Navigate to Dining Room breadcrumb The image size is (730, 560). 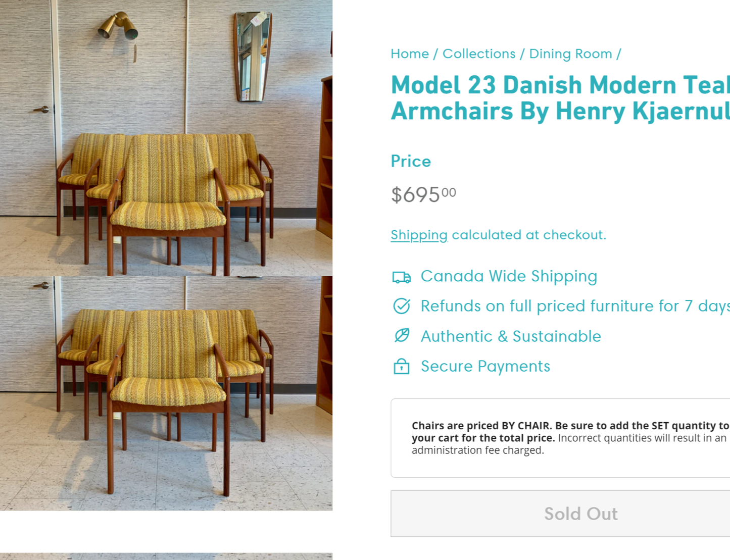570,54
